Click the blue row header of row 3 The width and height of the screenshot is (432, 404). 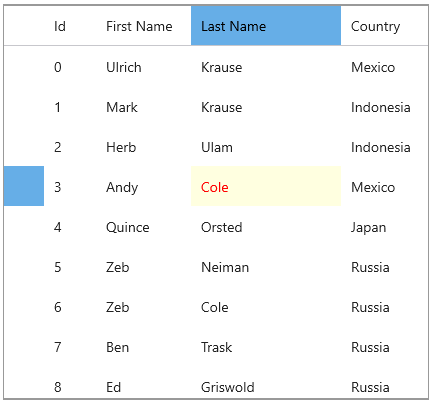point(24,186)
